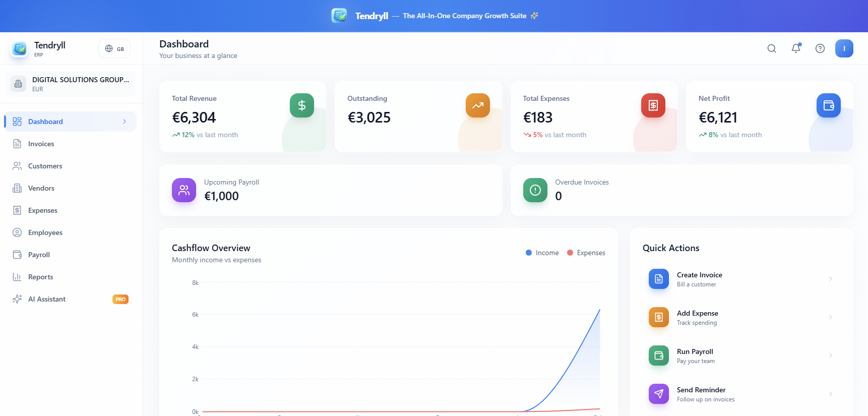Viewport: 868px width, 416px height.
Task: Open the Digital Solutions Group company switcher
Action: tap(71, 84)
